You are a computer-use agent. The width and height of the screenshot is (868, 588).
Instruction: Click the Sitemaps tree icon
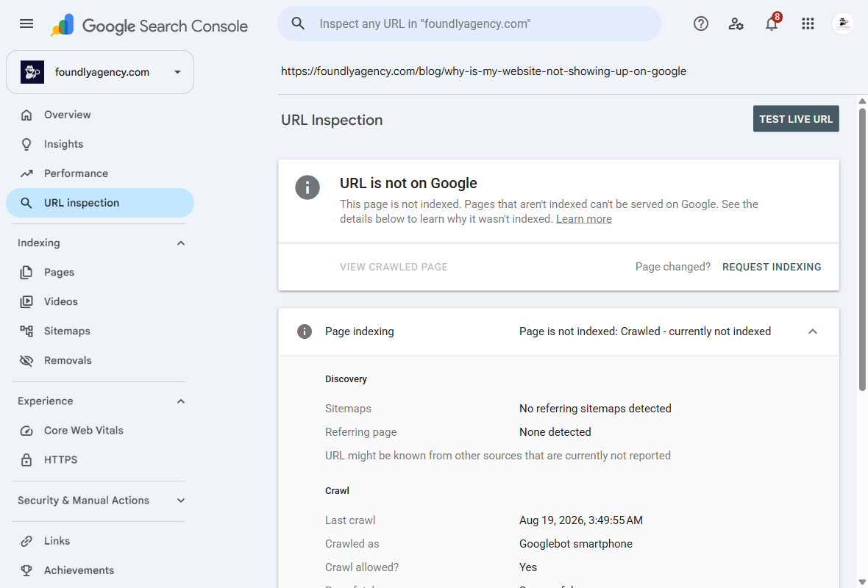click(x=26, y=331)
